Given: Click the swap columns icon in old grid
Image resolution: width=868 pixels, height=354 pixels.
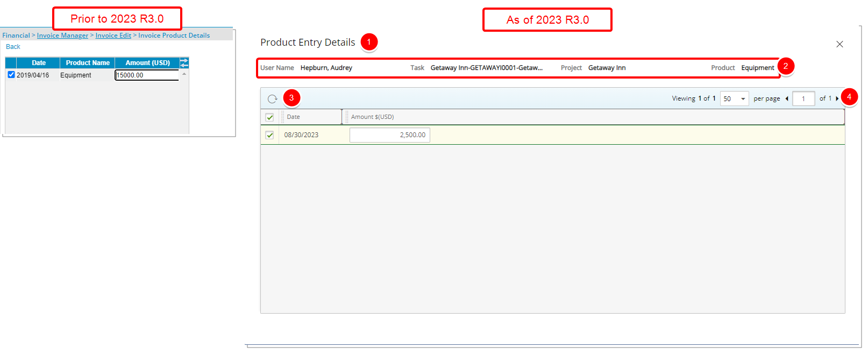Looking at the screenshot, I should (184, 63).
